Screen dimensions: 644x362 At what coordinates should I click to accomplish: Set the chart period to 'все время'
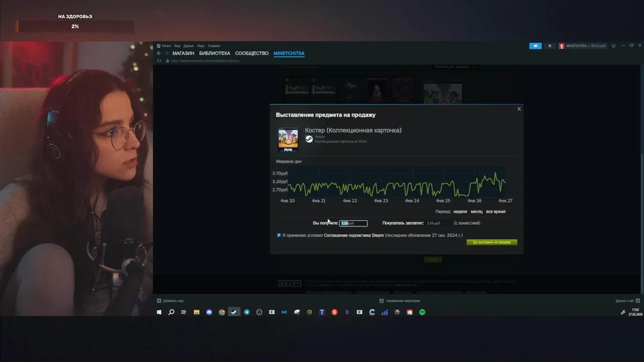(x=496, y=212)
